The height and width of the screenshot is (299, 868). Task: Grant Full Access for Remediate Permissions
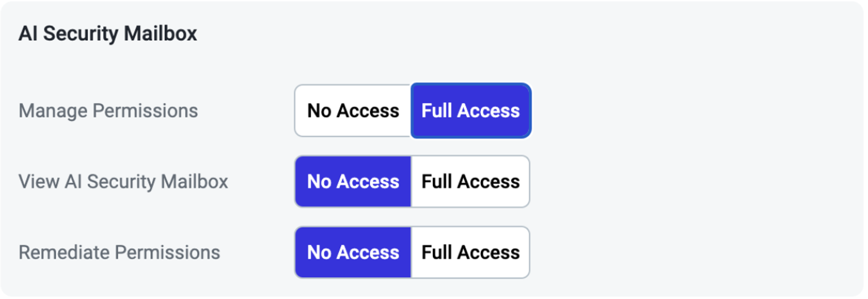click(x=470, y=252)
